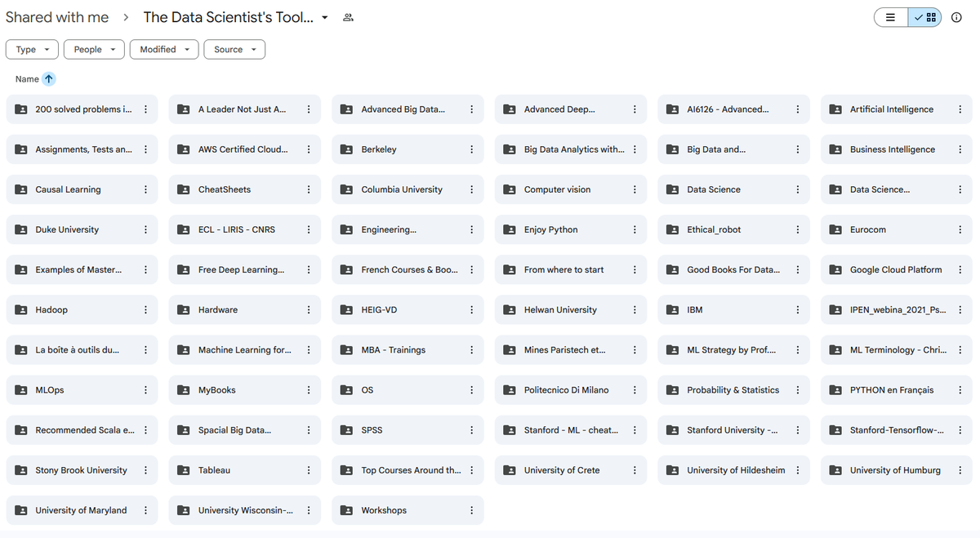Open the Politecnico Di Milano folder
The width and height of the screenshot is (980, 538).
[571, 390]
